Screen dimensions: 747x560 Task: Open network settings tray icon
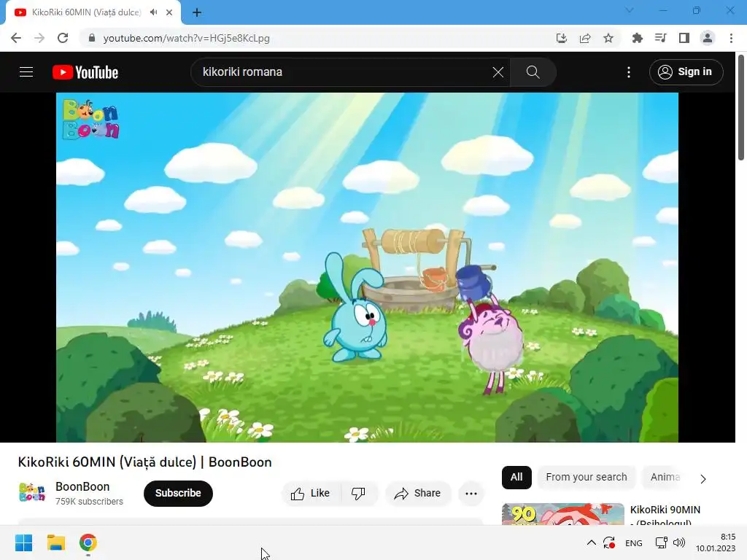click(x=661, y=542)
